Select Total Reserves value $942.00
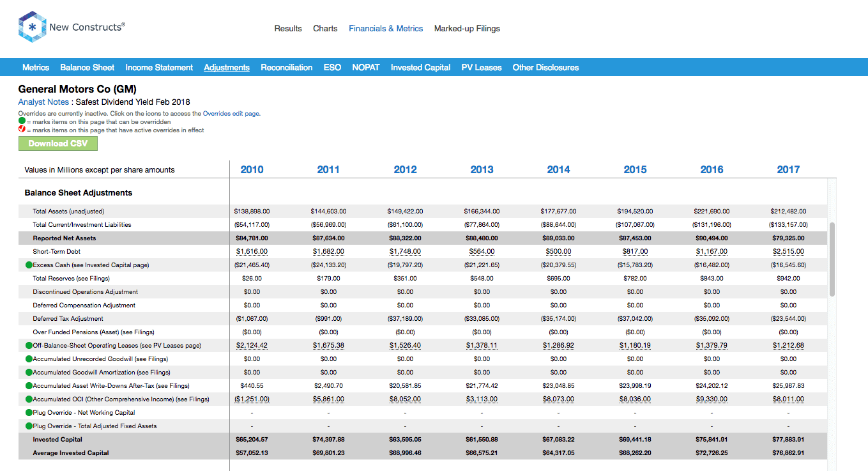Image resolution: width=868 pixels, height=471 pixels. tap(788, 279)
